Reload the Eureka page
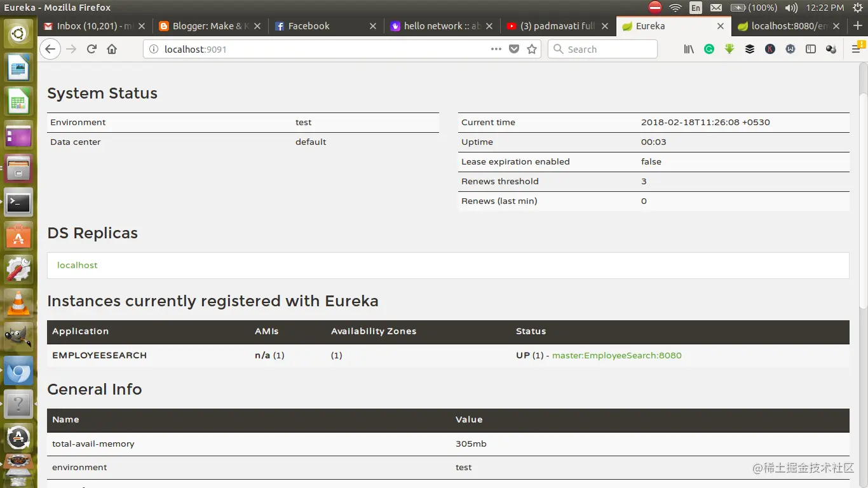The image size is (868, 488). [92, 49]
